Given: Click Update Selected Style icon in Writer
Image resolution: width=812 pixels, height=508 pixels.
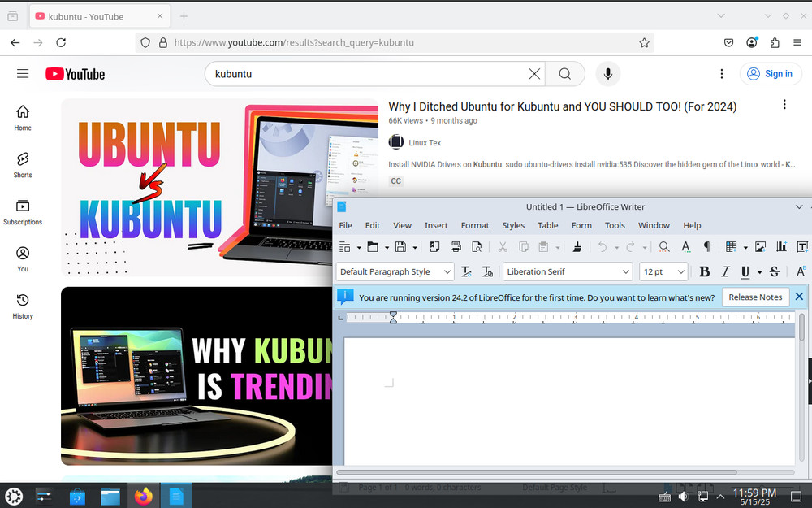Looking at the screenshot, I should click(466, 271).
